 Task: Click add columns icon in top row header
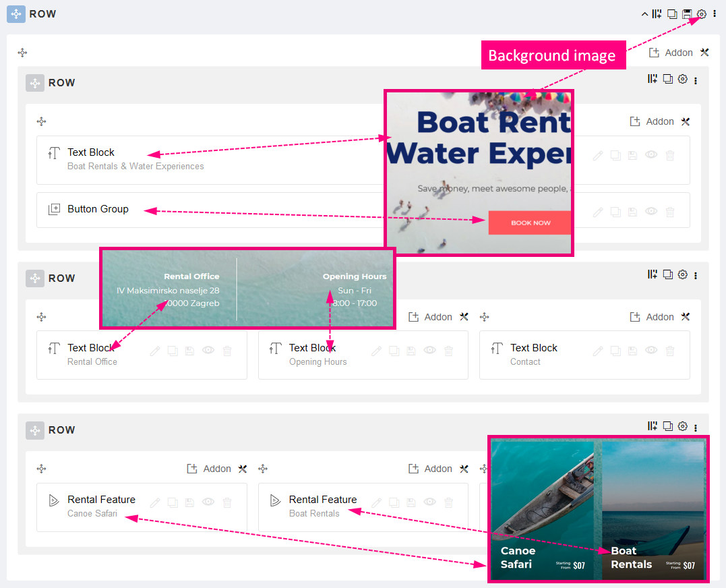[x=657, y=14]
